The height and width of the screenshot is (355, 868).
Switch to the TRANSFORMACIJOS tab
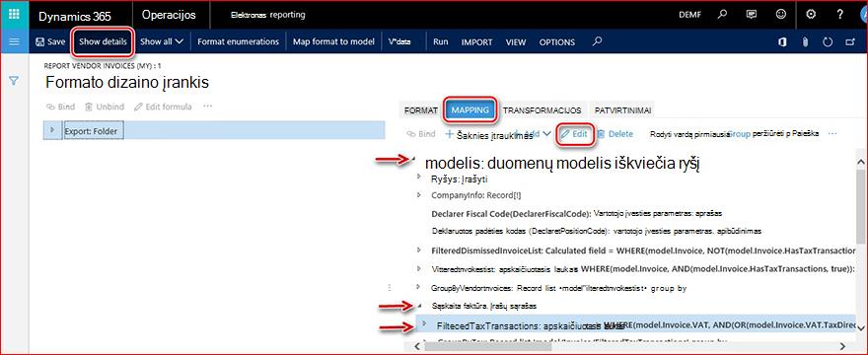coord(542,110)
